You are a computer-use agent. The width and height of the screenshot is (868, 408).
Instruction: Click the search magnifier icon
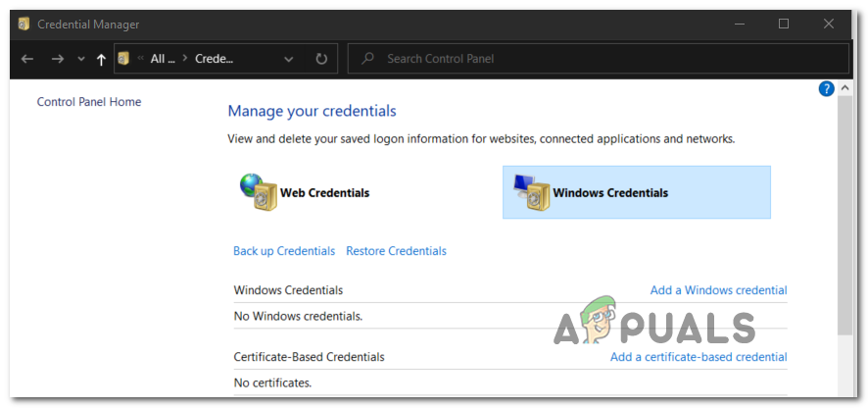click(x=367, y=59)
